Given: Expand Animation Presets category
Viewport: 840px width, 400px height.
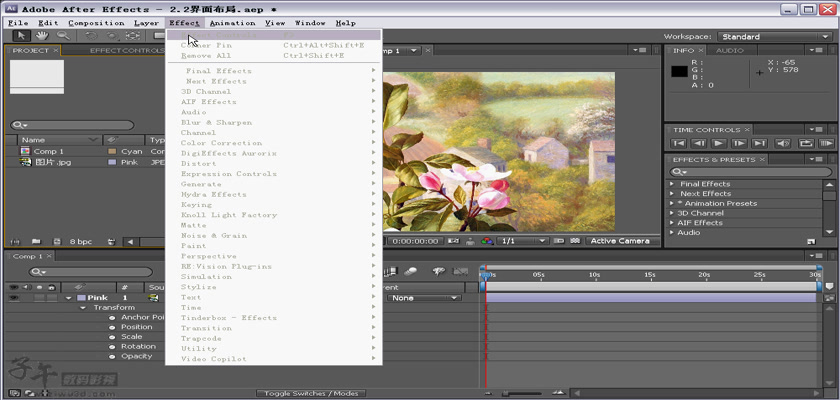Looking at the screenshot, I should click(x=672, y=203).
